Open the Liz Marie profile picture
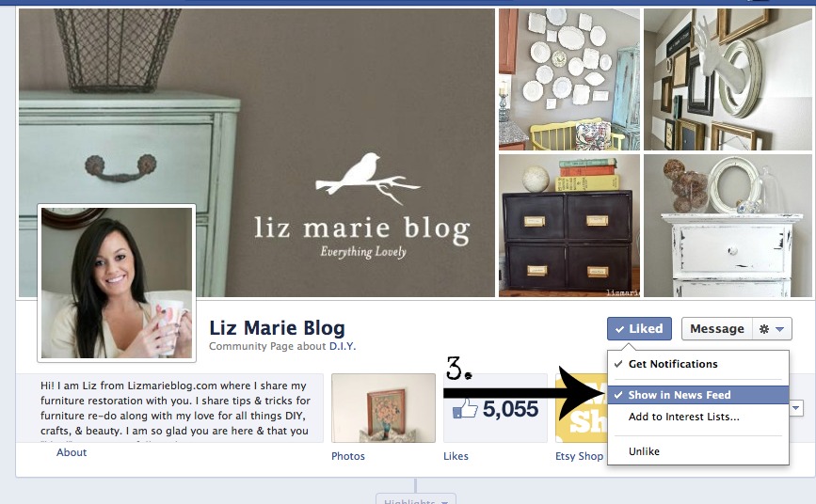 tap(117, 282)
